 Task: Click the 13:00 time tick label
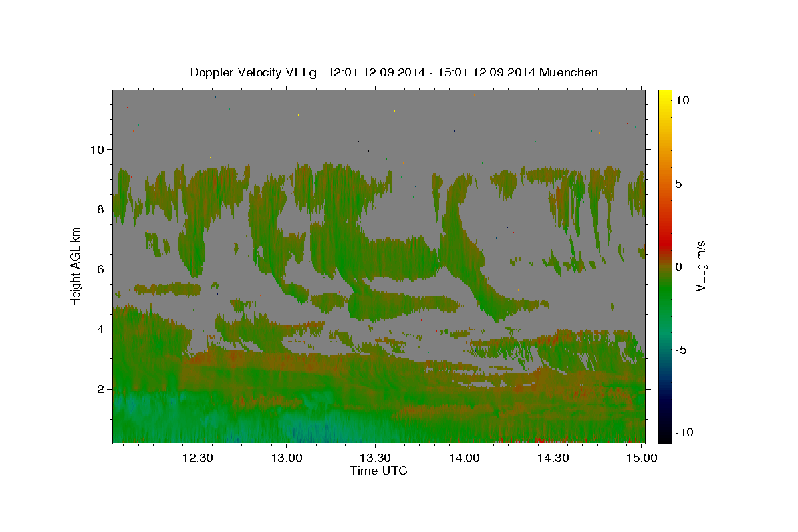click(x=287, y=458)
